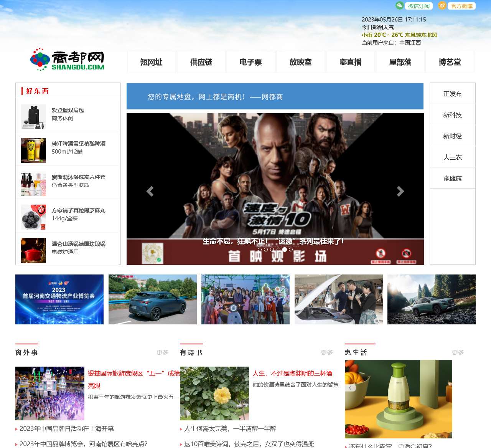Select the filled active carousel dot
This screenshot has width=491, height=448.
click(x=285, y=250)
